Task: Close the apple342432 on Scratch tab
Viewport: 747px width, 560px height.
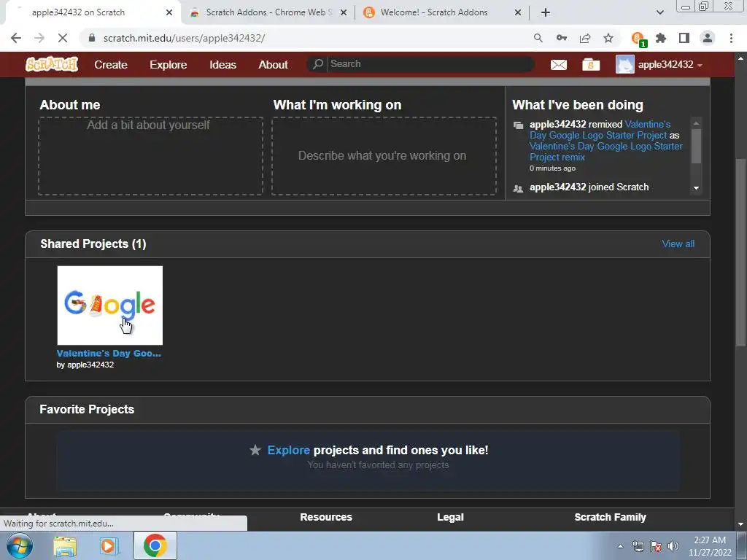Action: coord(169,13)
